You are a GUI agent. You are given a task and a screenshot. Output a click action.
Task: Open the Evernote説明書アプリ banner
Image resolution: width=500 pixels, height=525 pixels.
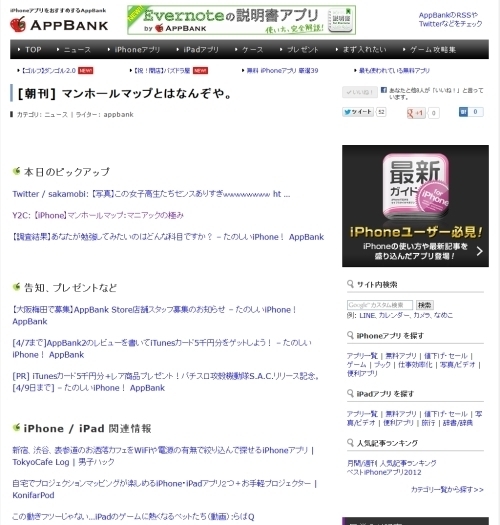[241, 20]
